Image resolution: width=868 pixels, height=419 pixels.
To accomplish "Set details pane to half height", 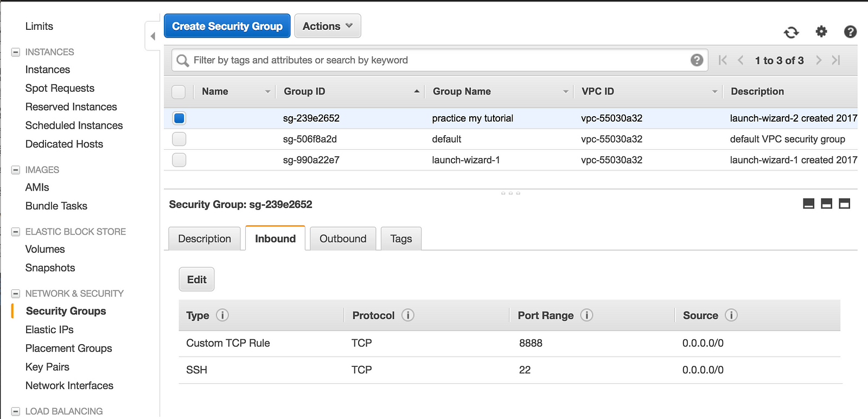I will pyautogui.click(x=826, y=204).
